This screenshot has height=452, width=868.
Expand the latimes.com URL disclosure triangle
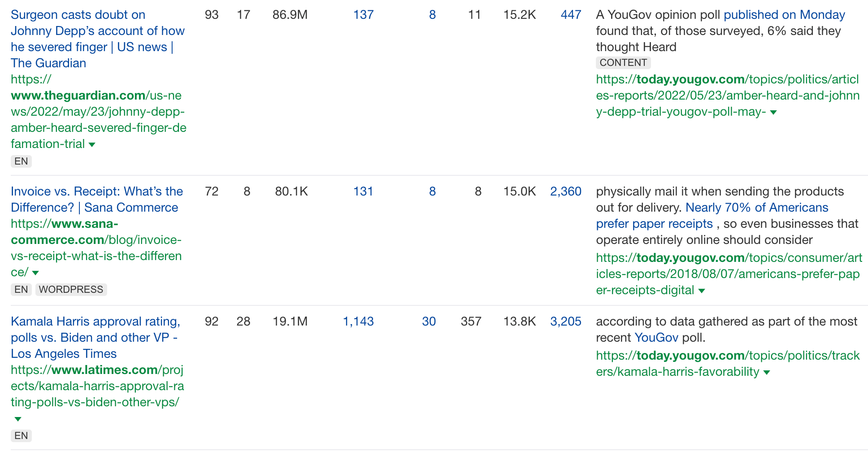(x=17, y=419)
